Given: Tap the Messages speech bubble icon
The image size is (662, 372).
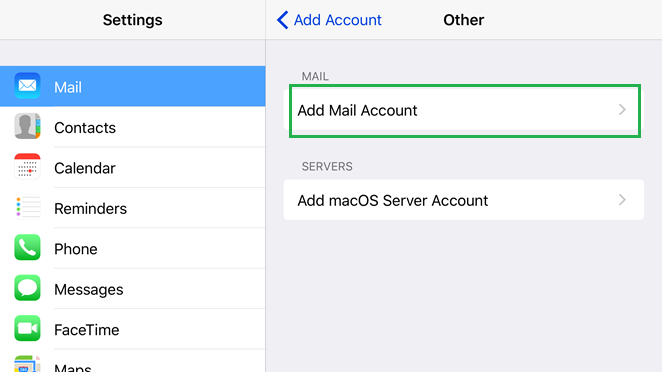Looking at the screenshot, I should tap(27, 288).
